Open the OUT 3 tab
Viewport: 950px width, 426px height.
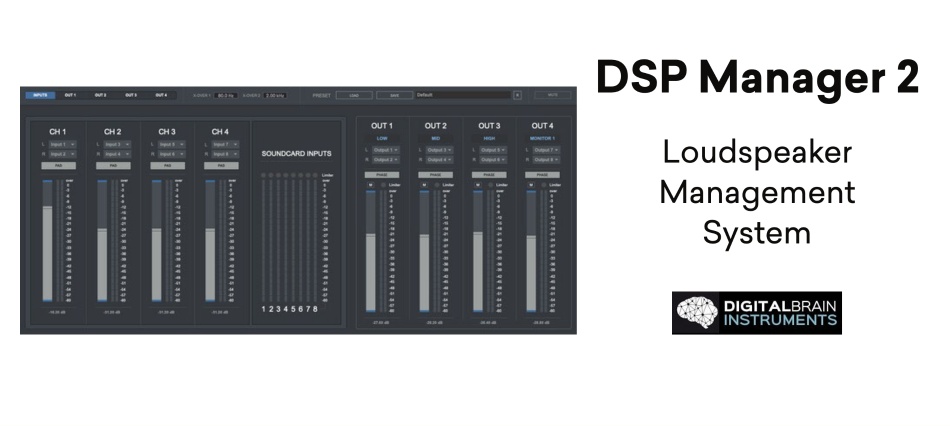pos(131,95)
